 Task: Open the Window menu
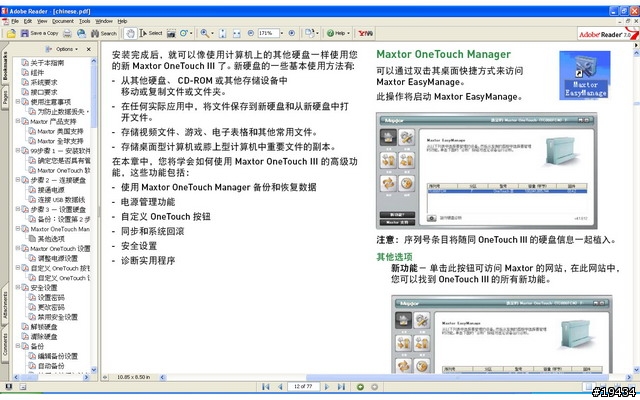104,21
